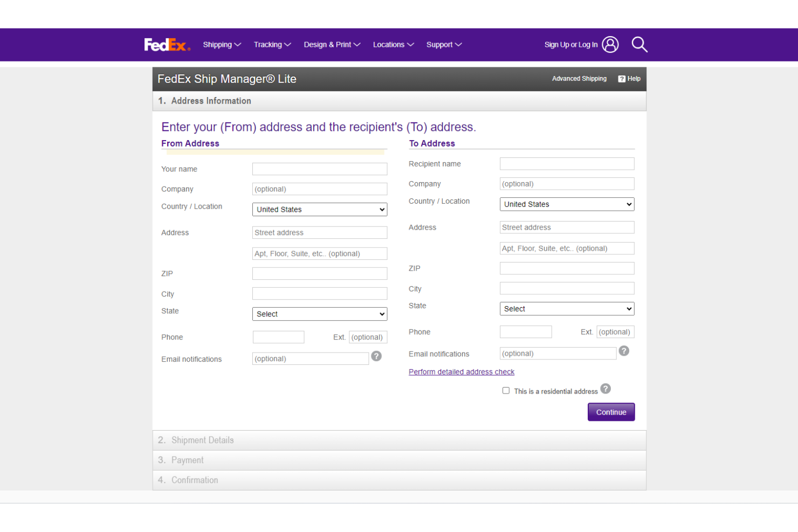Open the Design & Print menu
Screen dimensions: 798x532
coord(332,45)
